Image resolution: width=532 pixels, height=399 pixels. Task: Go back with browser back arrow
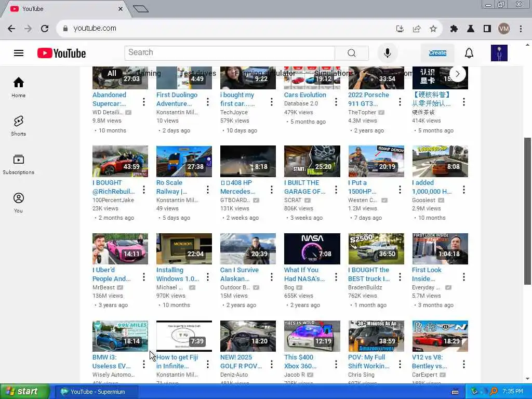[x=11, y=29]
